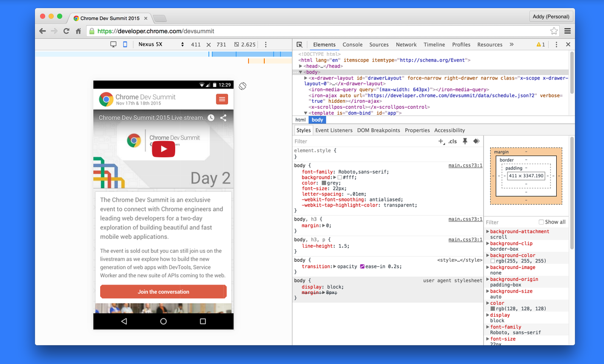604x364 pixels.
Task: Tap the Android back navigation button
Action: (x=124, y=321)
